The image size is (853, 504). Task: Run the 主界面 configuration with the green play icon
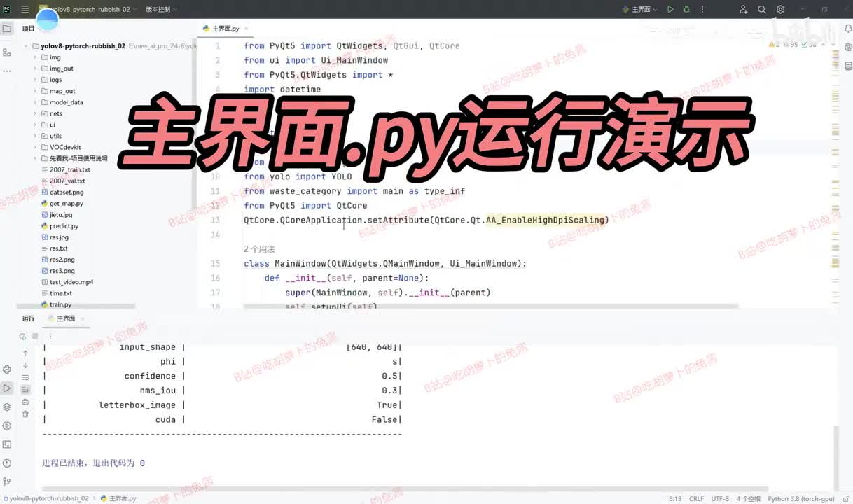click(x=670, y=10)
